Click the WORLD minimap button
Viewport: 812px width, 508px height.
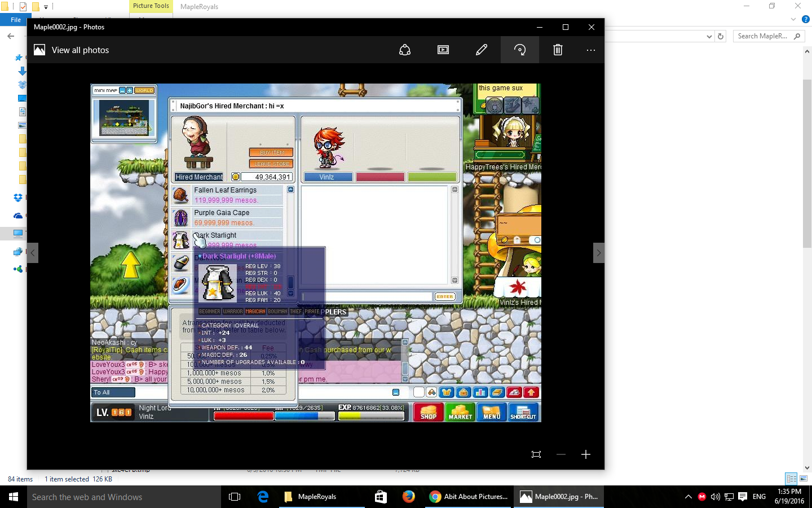(x=144, y=90)
